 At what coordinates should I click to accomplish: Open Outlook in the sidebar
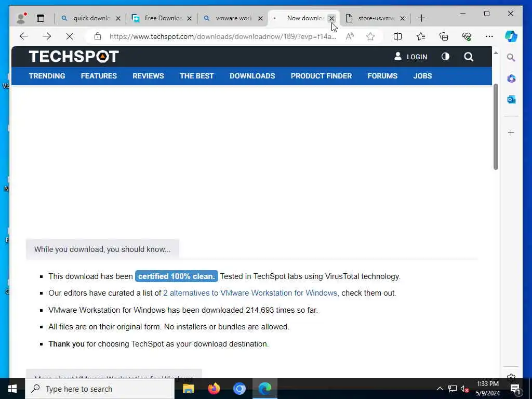[x=511, y=99]
